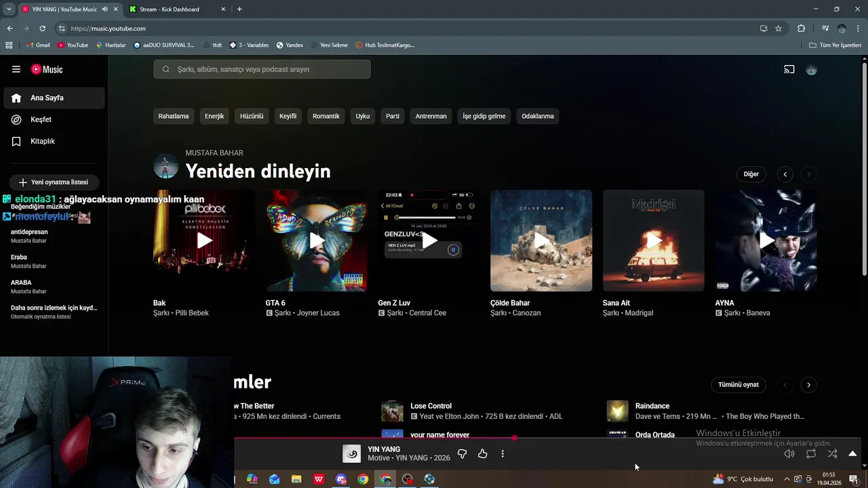Select the Odaklanma mood chip

tap(538, 116)
